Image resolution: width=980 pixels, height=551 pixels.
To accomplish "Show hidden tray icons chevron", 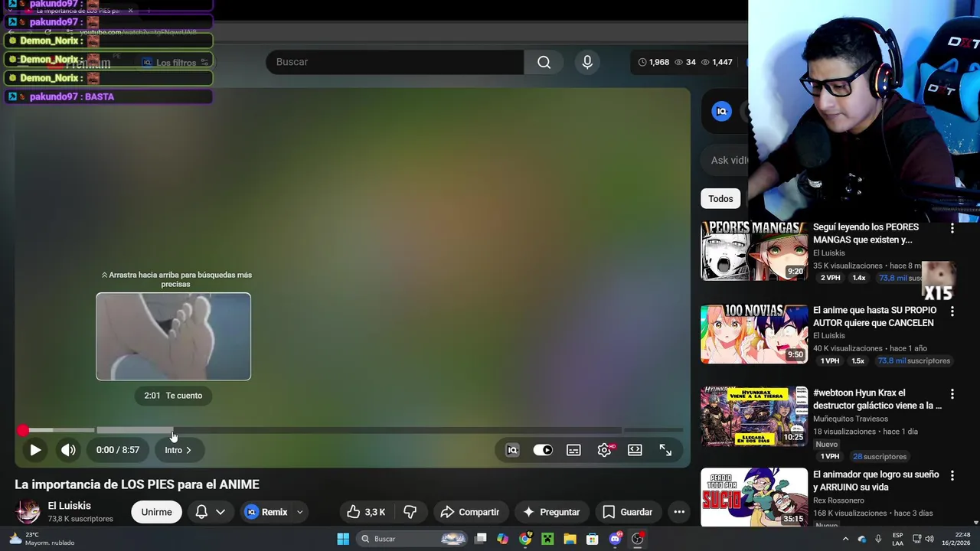I will (x=845, y=539).
